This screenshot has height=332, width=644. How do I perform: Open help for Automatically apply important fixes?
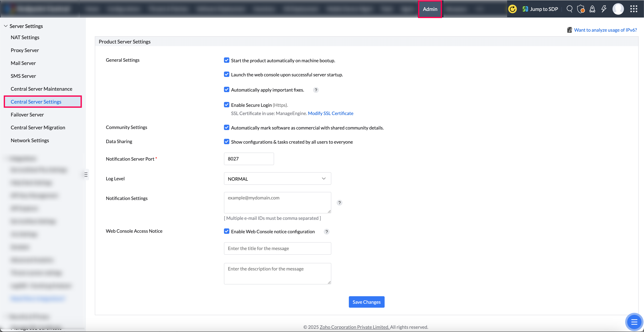(316, 90)
